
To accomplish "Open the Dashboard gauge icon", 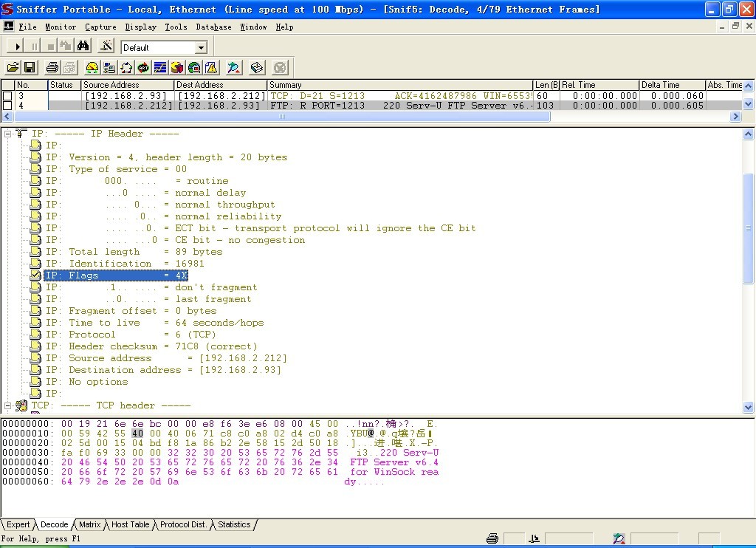I will pyautogui.click(x=92, y=67).
